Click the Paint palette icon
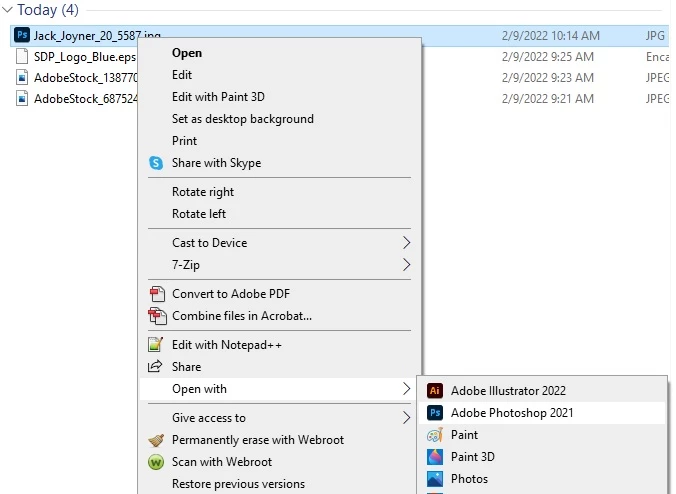676x494 pixels. [435, 435]
